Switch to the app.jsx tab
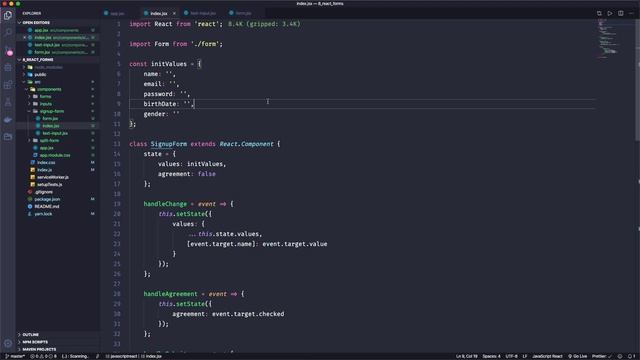 pos(117,13)
